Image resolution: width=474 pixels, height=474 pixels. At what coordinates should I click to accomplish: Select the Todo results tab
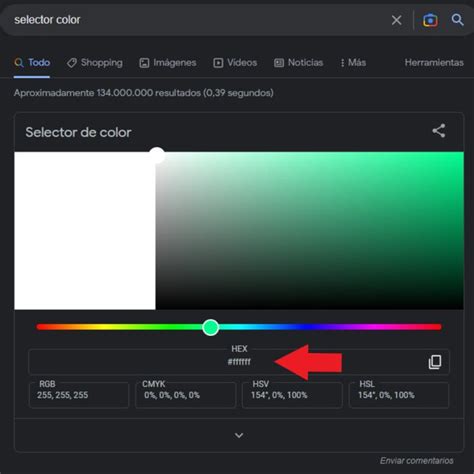tap(32, 63)
